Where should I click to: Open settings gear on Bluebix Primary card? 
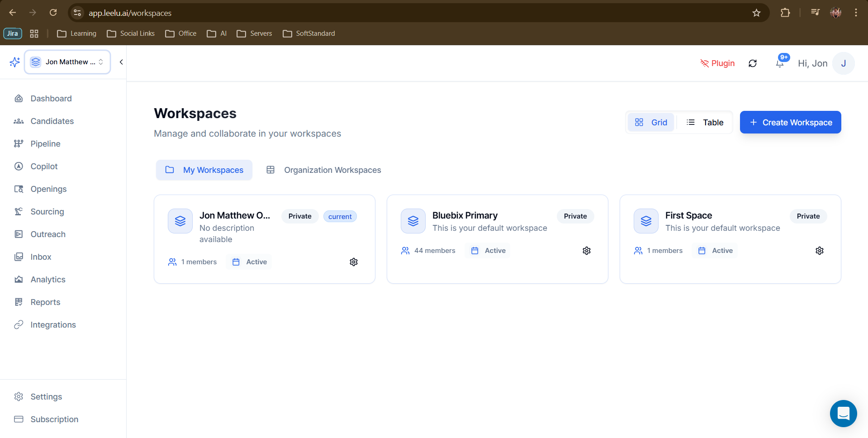[x=586, y=251]
